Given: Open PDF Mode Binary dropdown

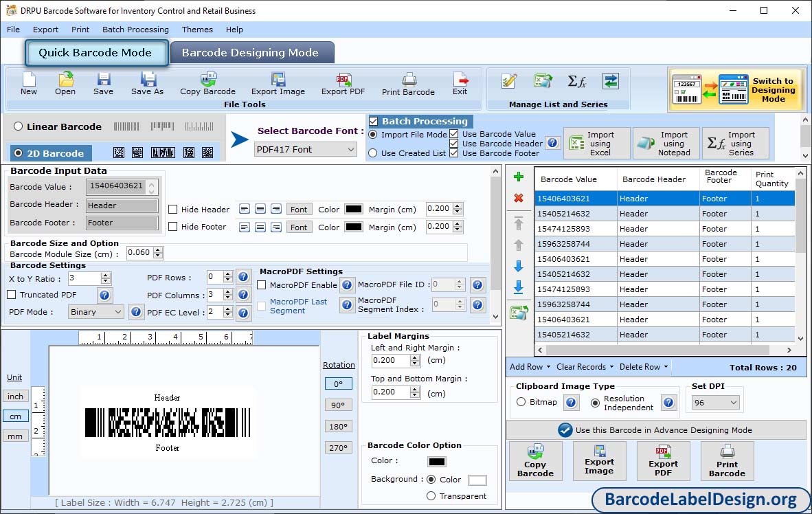Looking at the screenshot, I should [x=95, y=312].
